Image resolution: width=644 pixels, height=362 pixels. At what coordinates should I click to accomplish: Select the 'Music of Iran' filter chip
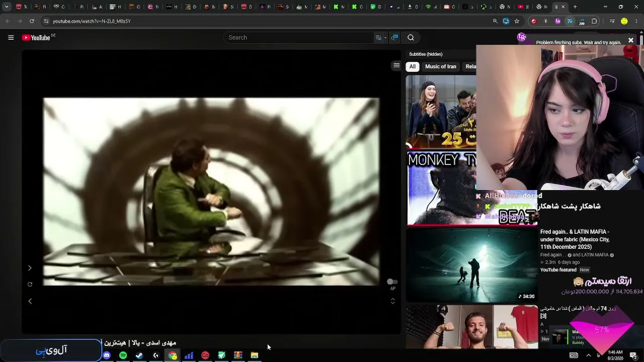coord(441,66)
